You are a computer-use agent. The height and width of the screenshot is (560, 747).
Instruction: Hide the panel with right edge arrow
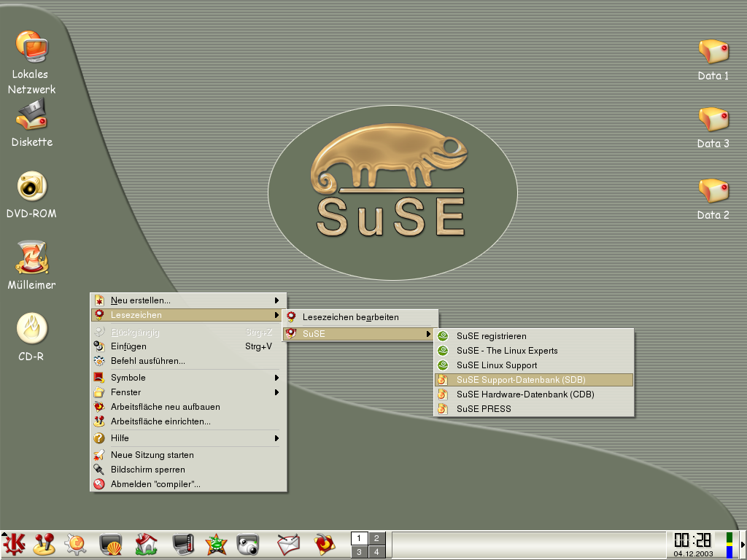point(743,544)
